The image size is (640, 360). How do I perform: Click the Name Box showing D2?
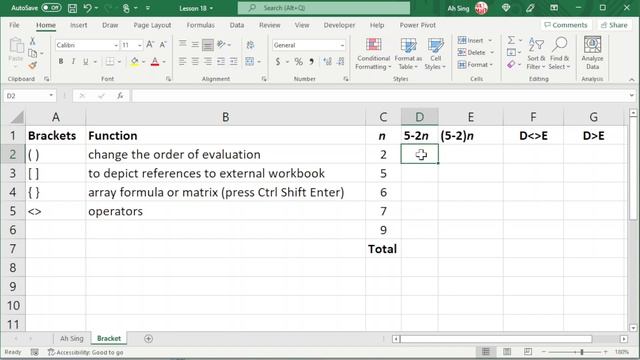(29, 96)
